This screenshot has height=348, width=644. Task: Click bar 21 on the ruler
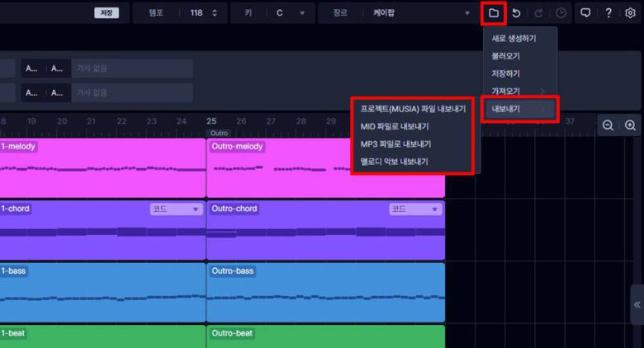click(x=91, y=121)
